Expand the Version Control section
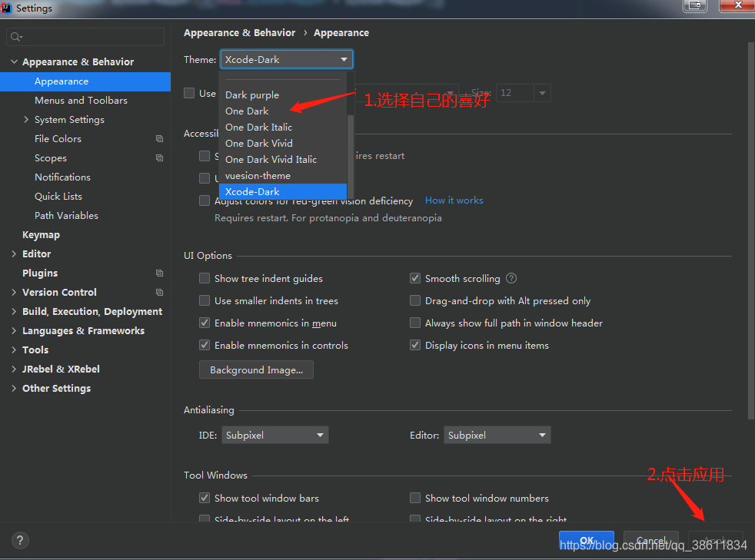This screenshot has width=755, height=560. coord(14,293)
